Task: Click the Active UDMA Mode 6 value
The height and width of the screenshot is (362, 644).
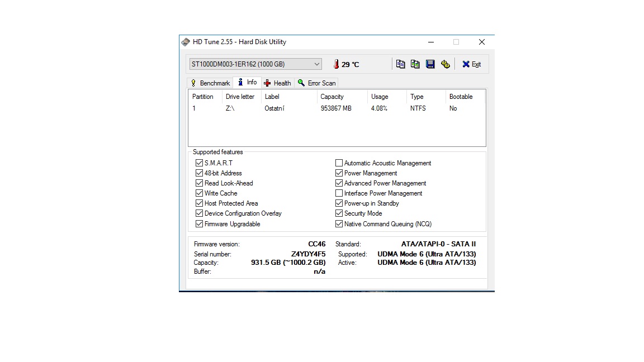Action: (427, 263)
